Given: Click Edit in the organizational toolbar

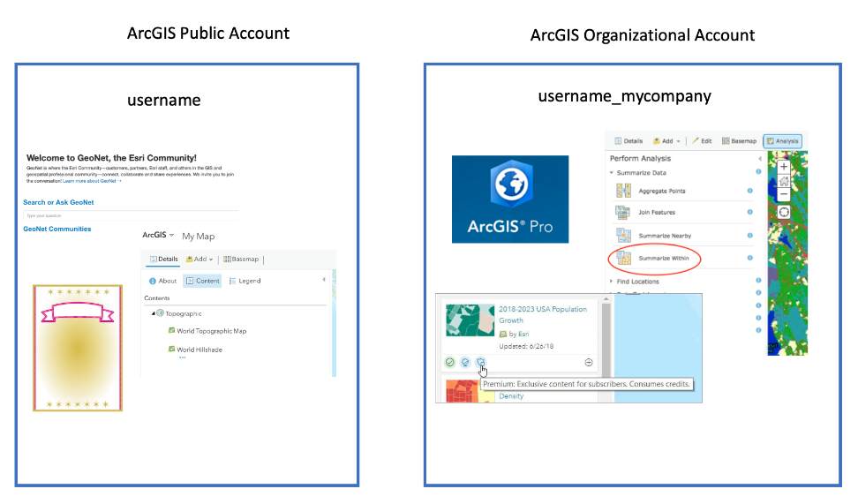Looking at the screenshot, I should tap(702, 141).
